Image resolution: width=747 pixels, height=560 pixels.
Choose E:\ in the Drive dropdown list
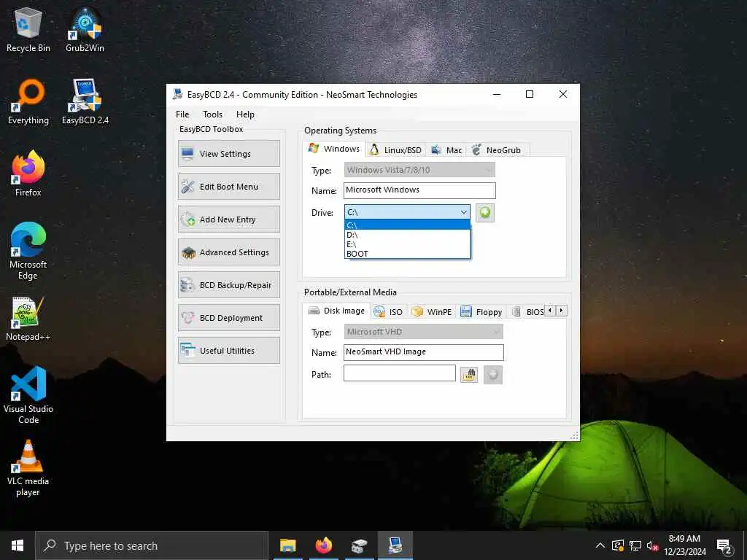[407, 244]
